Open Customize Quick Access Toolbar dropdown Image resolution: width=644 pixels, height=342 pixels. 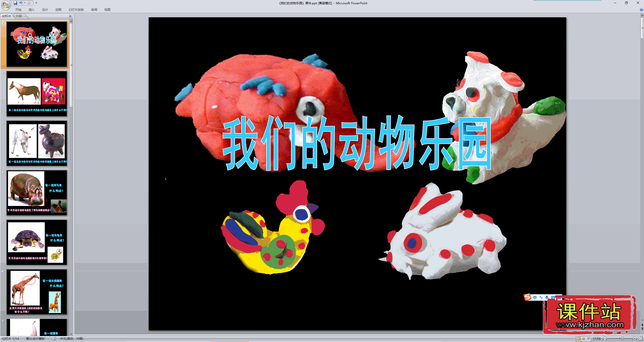[x=36, y=3]
